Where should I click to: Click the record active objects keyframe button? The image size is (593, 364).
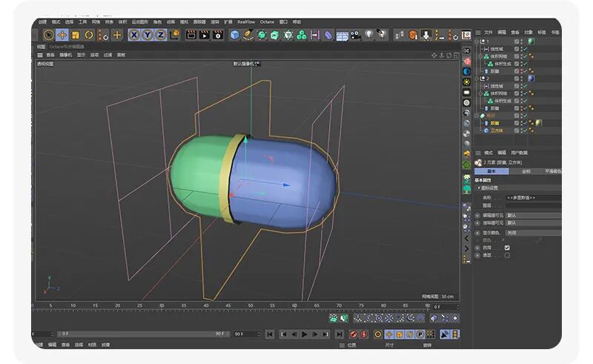click(x=354, y=334)
